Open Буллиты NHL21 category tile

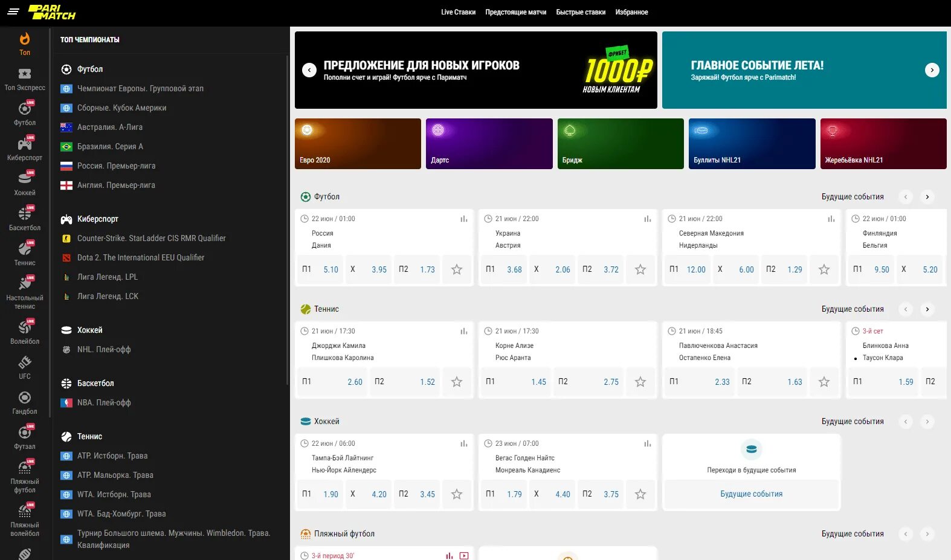752,144
